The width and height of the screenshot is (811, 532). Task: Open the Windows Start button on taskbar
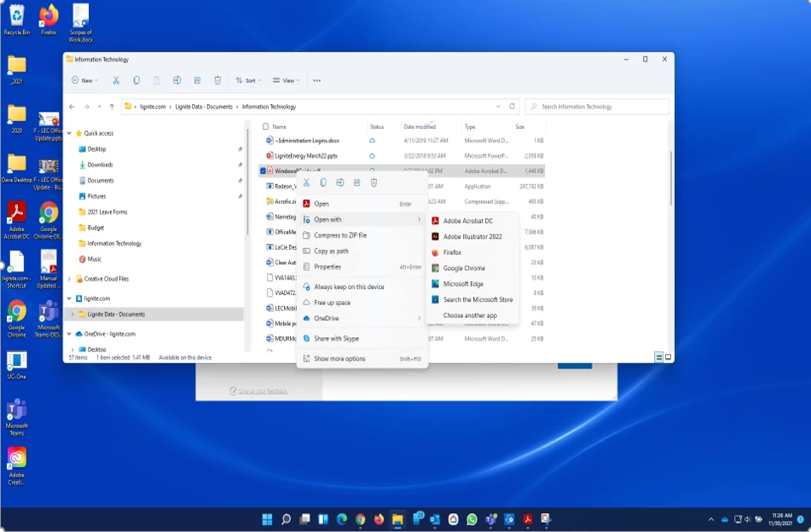[x=268, y=519]
